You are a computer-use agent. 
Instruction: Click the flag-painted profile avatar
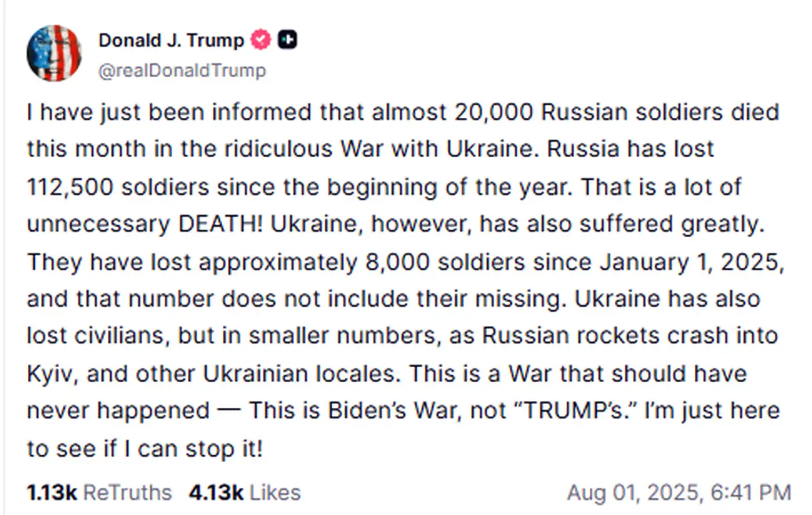tap(54, 53)
